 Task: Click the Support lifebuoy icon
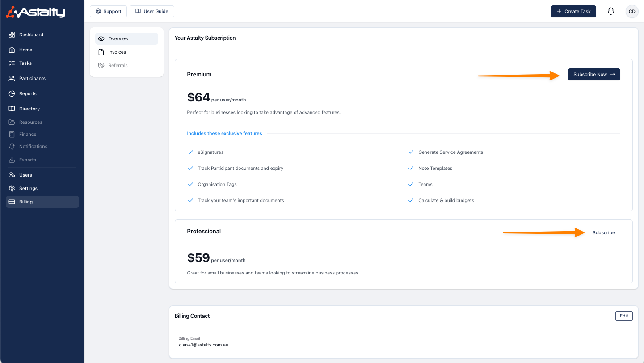[98, 11]
